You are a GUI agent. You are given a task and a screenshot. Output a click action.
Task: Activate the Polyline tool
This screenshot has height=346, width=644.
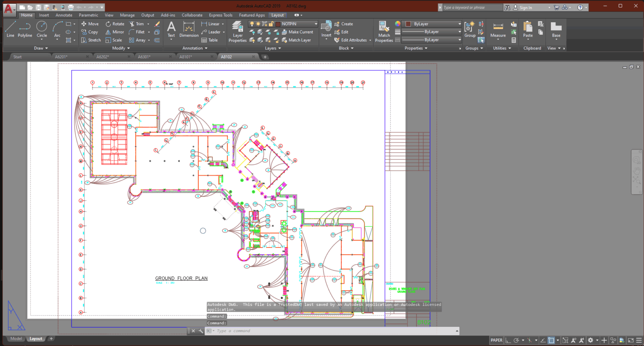(25, 30)
